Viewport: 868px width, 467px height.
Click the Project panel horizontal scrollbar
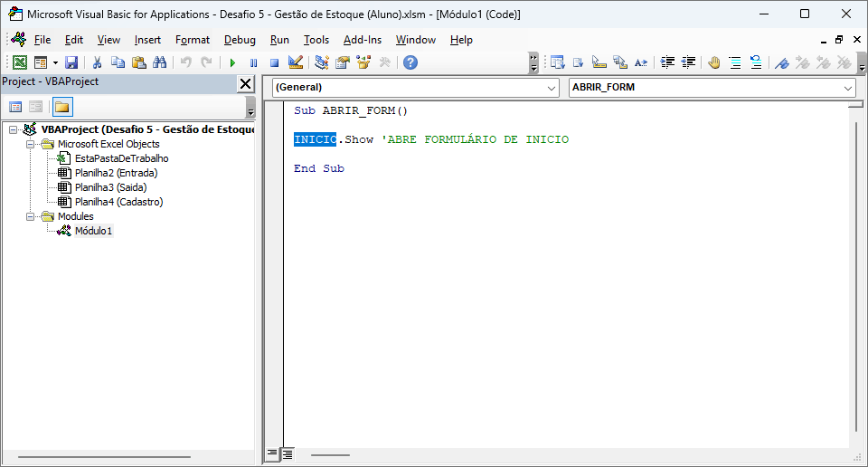point(104,457)
